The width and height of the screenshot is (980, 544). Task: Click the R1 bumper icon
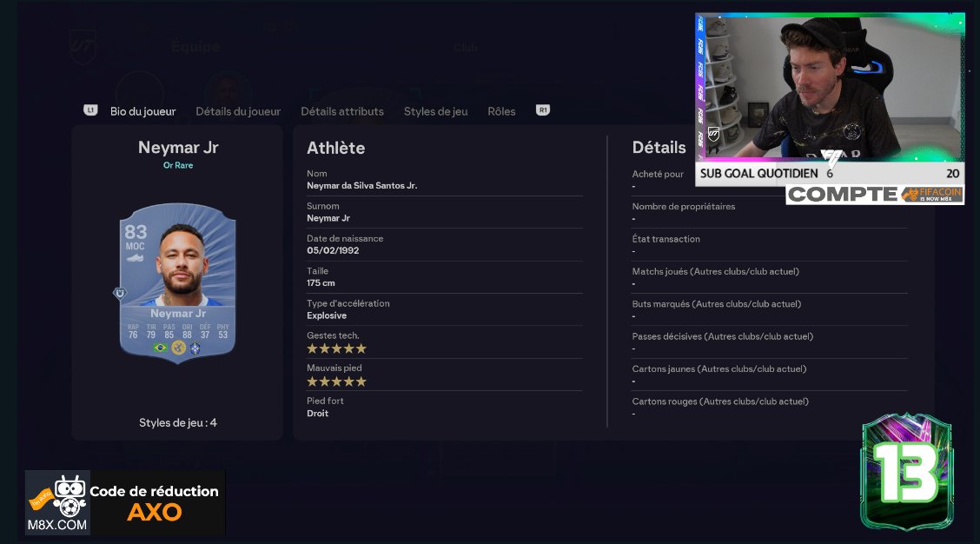click(x=543, y=110)
